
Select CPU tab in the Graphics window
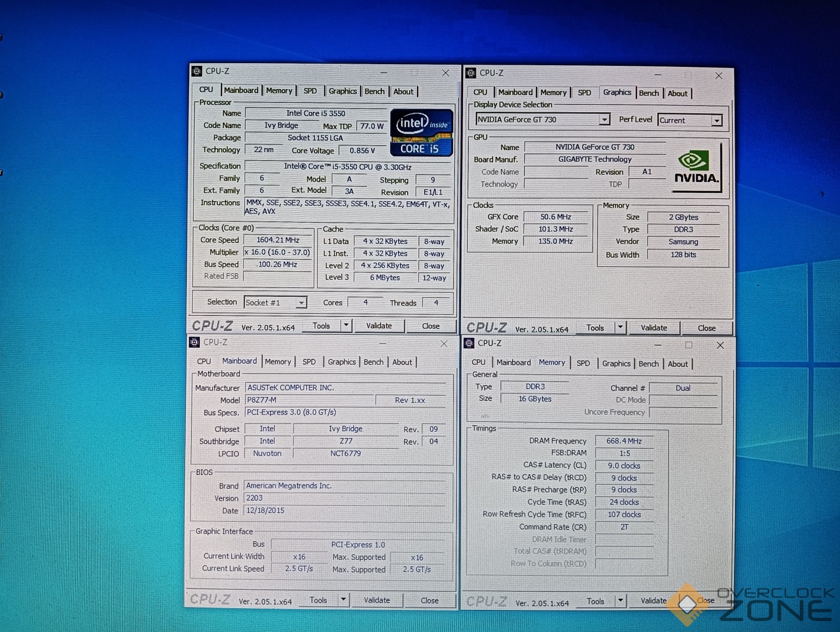coord(480,92)
